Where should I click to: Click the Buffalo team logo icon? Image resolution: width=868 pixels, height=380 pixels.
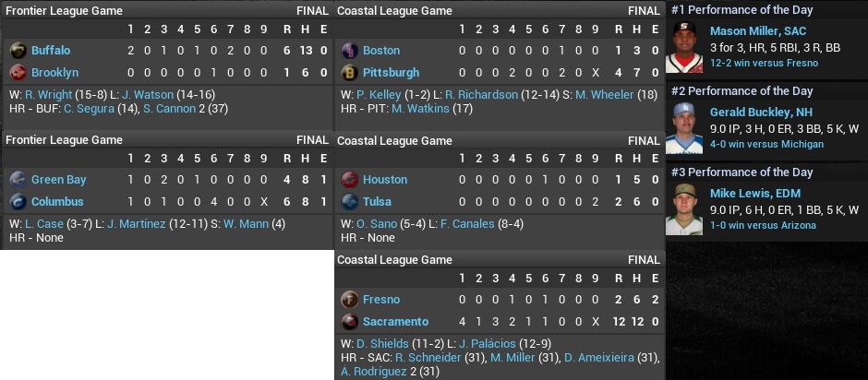(18, 50)
